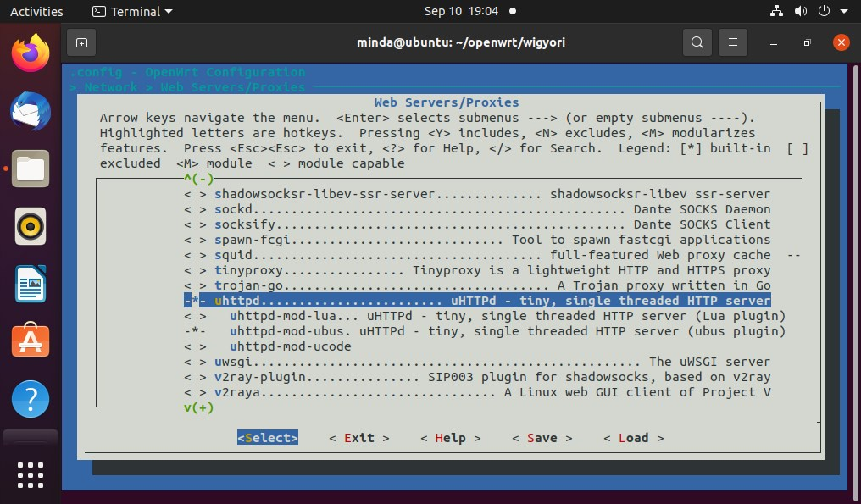The height and width of the screenshot is (504, 861).
Task: Toggle the uwsgi module selection box
Action: coord(196,362)
